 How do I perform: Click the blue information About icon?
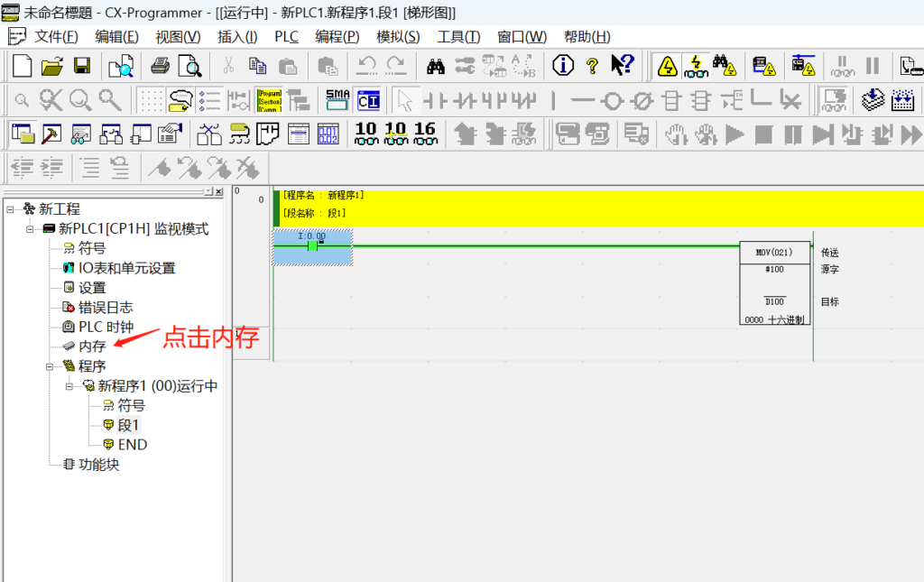coord(563,66)
